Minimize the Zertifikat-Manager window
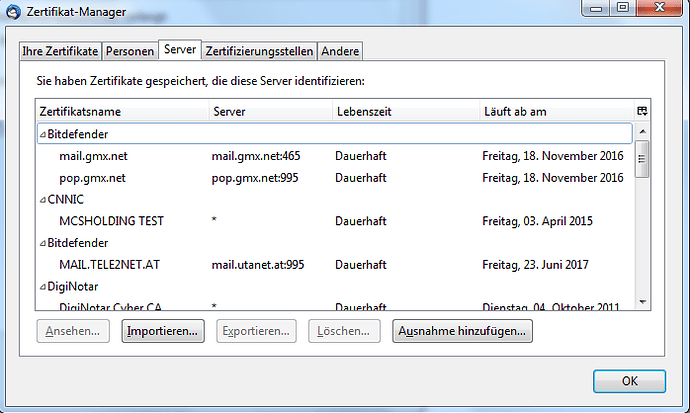Viewport: 690px width, 413px height. tap(596, 8)
